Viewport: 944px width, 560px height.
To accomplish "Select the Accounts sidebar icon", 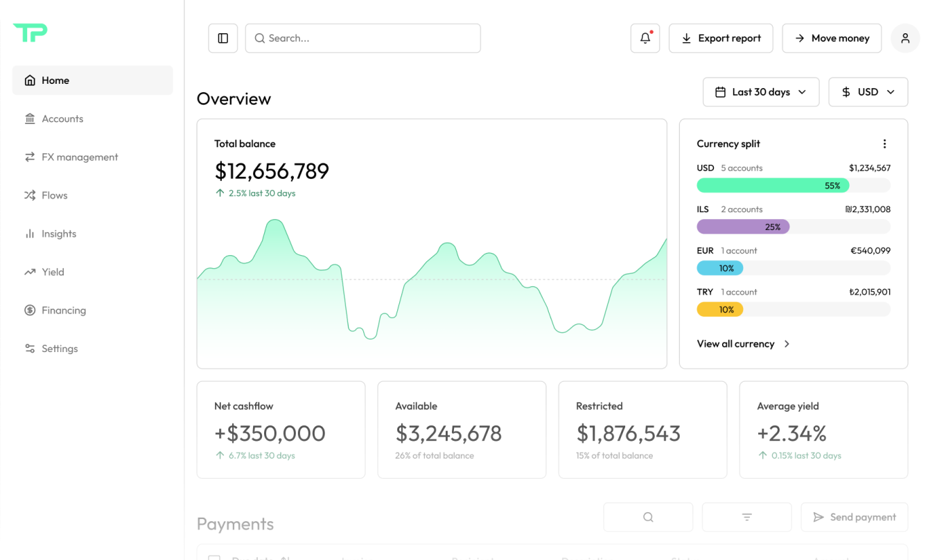I will (x=30, y=119).
